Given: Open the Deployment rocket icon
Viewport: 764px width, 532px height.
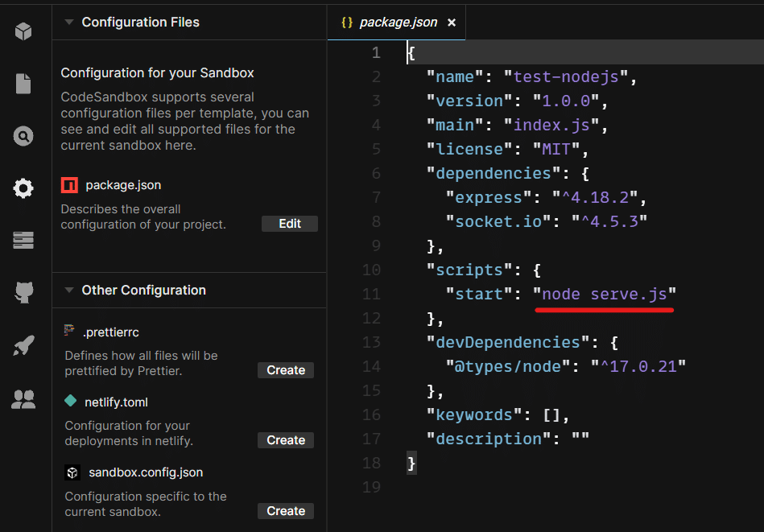Looking at the screenshot, I should (23, 345).
